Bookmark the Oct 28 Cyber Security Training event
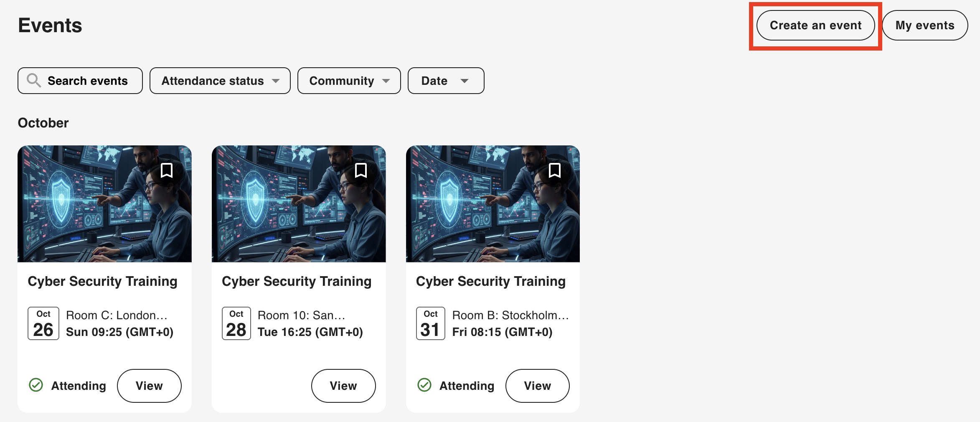The height and width of the screenshot is (422, 980). [361, 170]
